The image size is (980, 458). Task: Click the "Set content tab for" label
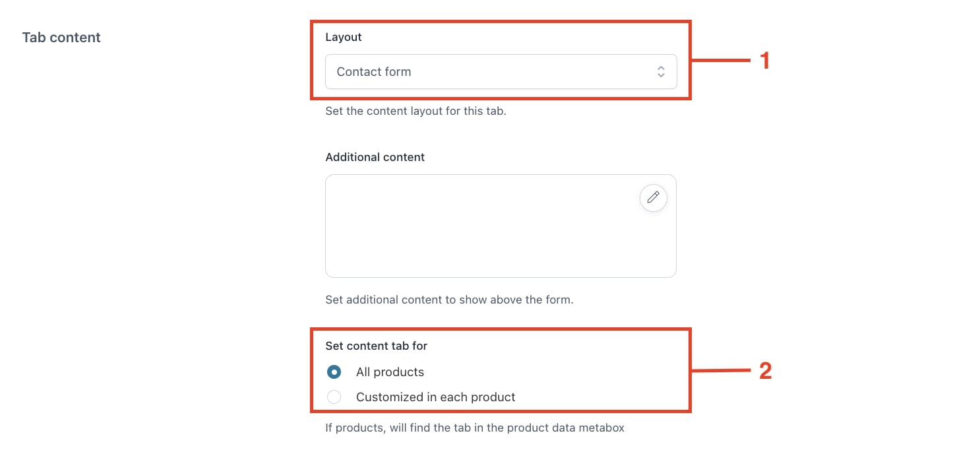377,346
